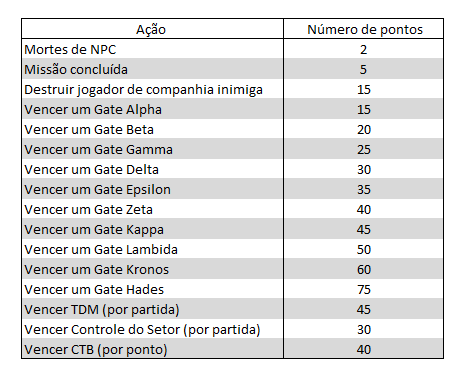The width and height of the screenshot is (467, 378).
Task: Click the Vencer um Gate Hades cell
Action: tap(152, 289)
